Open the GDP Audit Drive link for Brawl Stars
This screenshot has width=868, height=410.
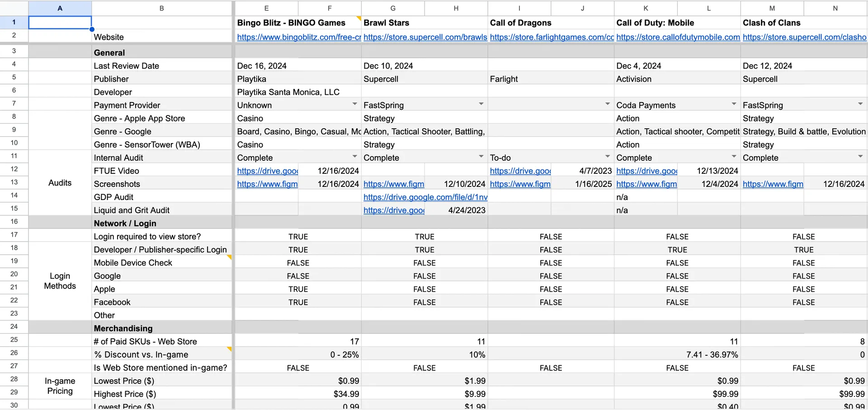tap(425, 197)
